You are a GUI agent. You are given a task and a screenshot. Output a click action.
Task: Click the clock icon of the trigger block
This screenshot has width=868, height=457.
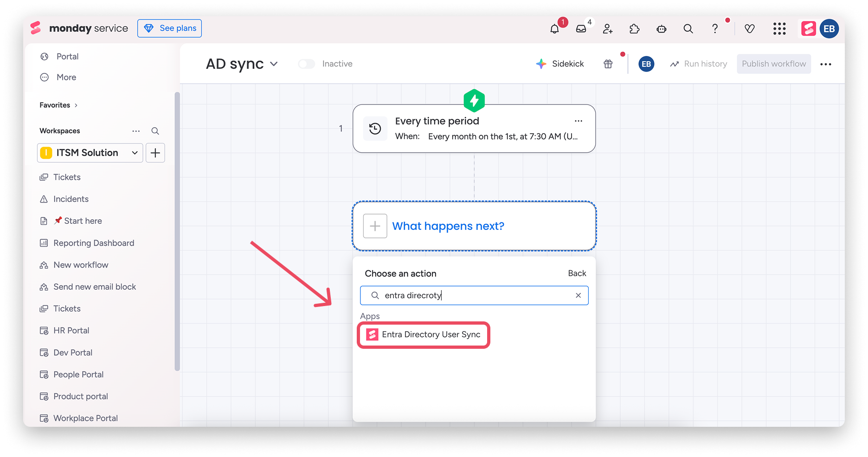(x=375, y=129)
